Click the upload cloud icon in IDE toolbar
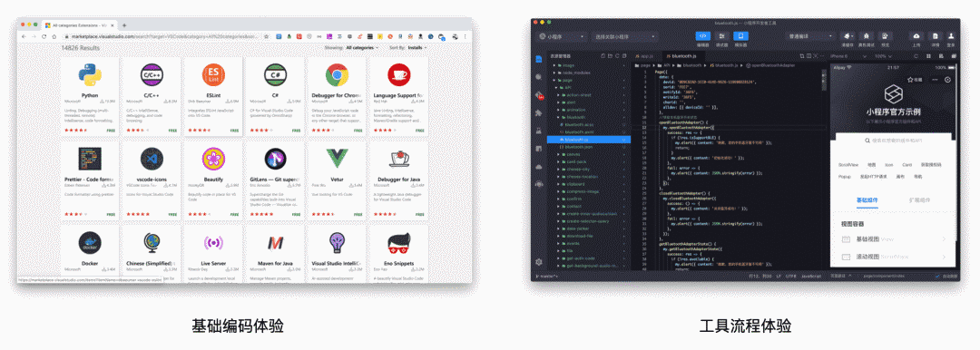The height and width of the screenshot is (350, 980). click(916, 36)
